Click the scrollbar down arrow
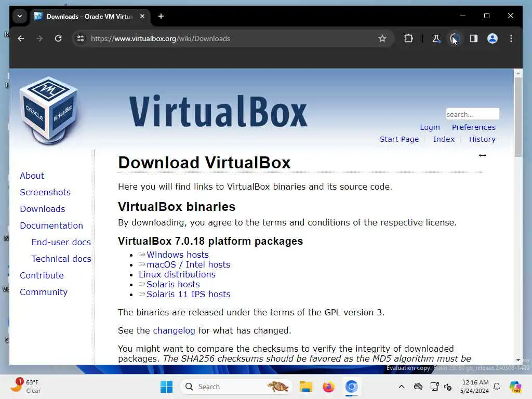 [x=518, y=360]
